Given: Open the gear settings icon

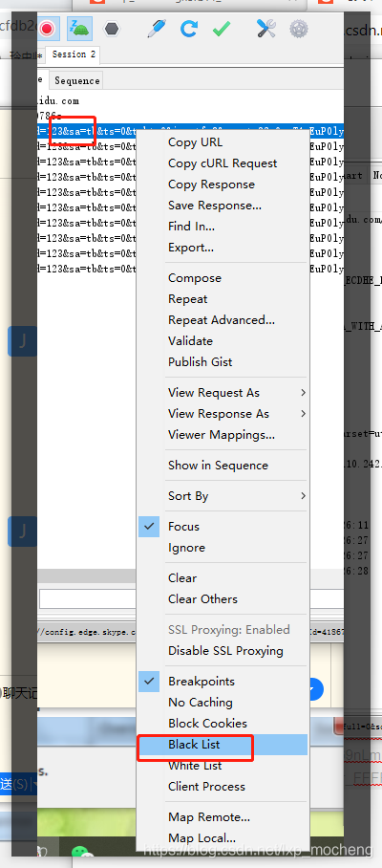Looking at the screenshot, I should tap(299, 29).
